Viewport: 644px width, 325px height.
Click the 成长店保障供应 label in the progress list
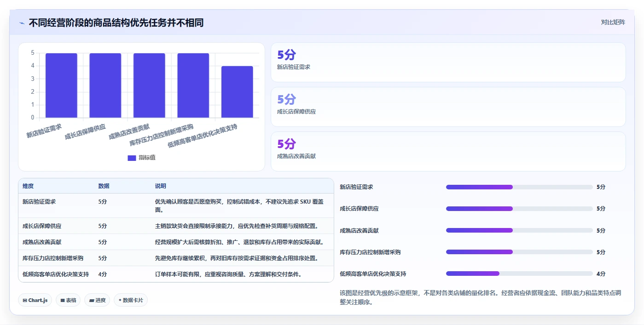pos(359,209)
